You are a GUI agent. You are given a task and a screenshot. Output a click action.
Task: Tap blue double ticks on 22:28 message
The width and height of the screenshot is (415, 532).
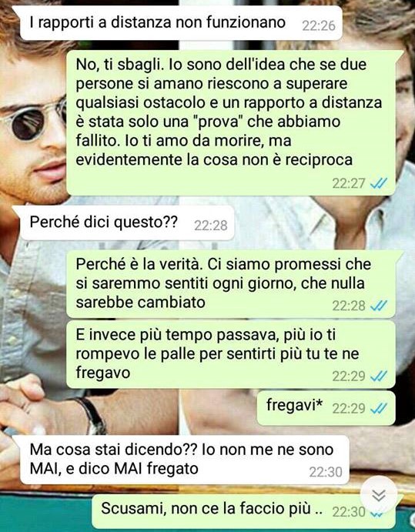(378, 306)
